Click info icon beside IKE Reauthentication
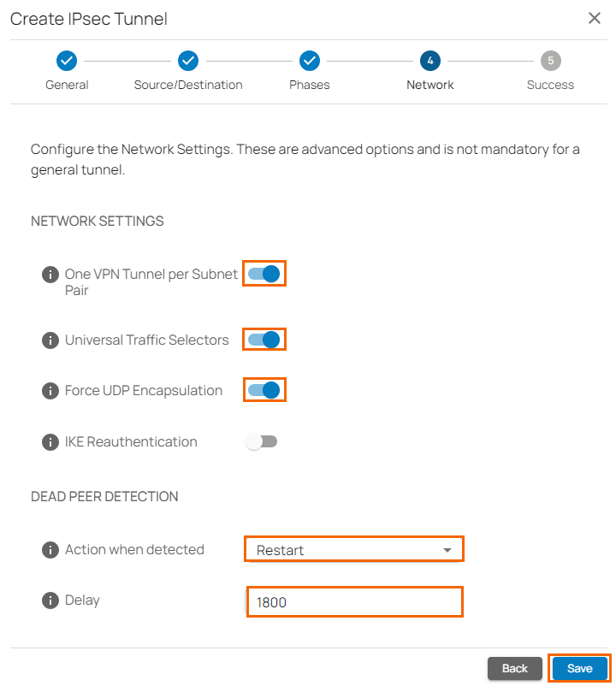This screenshot has height=686, width=616. [x=50, y=442]
